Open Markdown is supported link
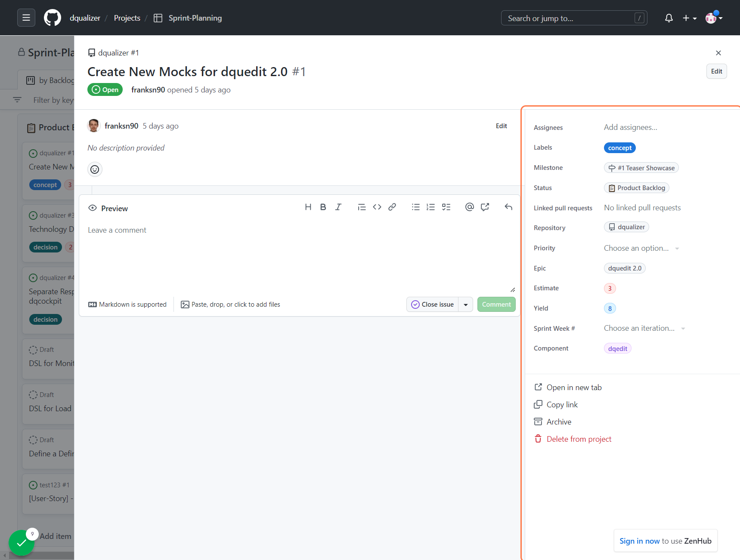The width and height of the screenshot is (740, 560). (x=127, y=305)
